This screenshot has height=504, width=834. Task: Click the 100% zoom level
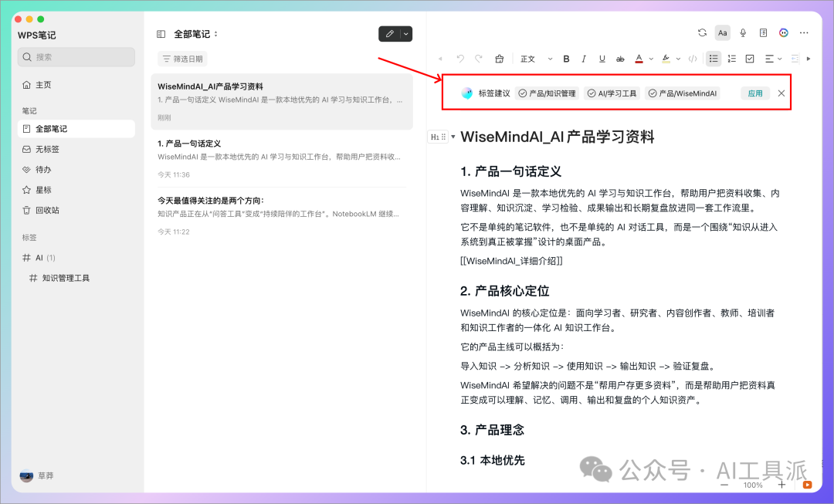click(x=753, y=485)
